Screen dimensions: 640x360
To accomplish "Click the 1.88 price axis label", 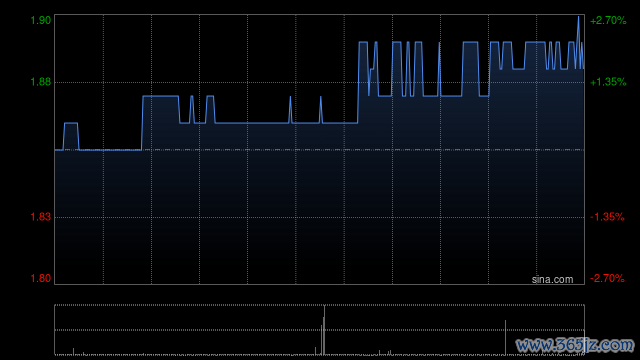I will click(x=41, y=82).
